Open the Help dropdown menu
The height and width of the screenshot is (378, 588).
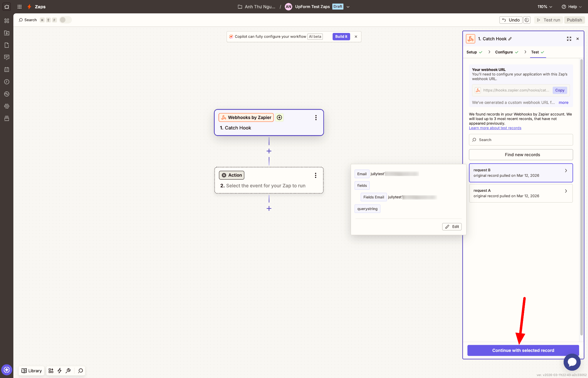(x=572, y=7)
